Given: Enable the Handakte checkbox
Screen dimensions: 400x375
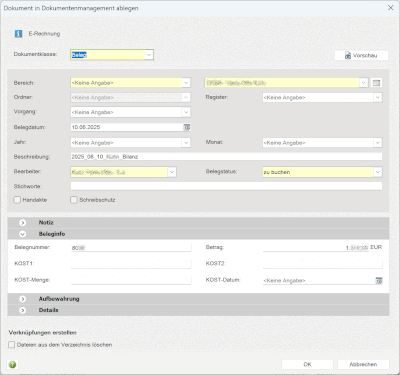Looking at the screenshot, I should (x=17, y=200).
